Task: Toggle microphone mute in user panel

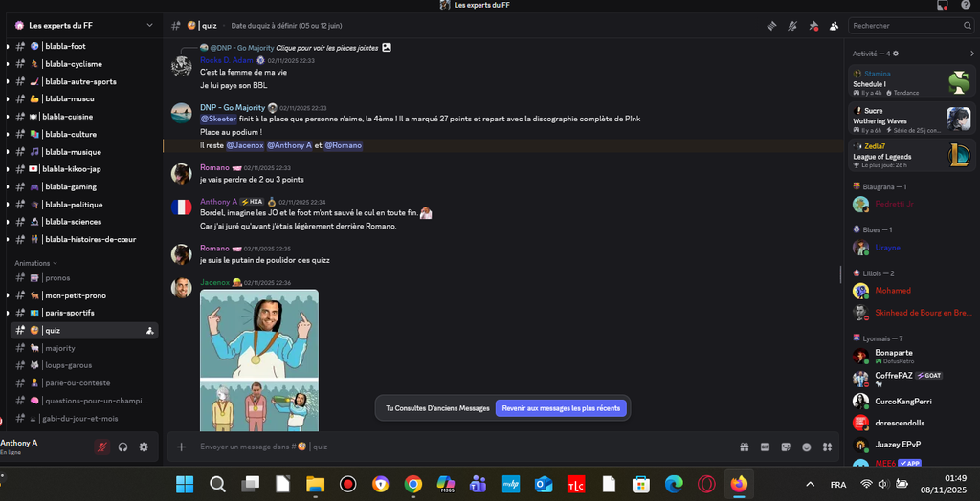Action: pos(101,447)
